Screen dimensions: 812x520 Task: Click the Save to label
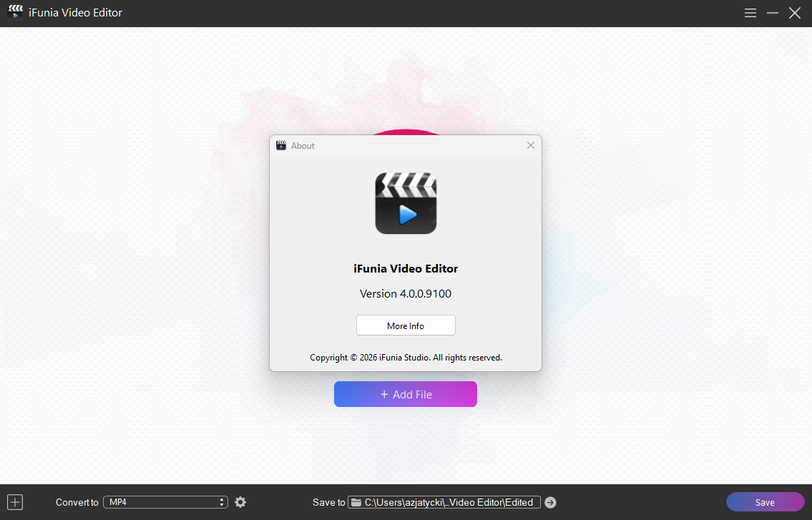click(329, 502)
